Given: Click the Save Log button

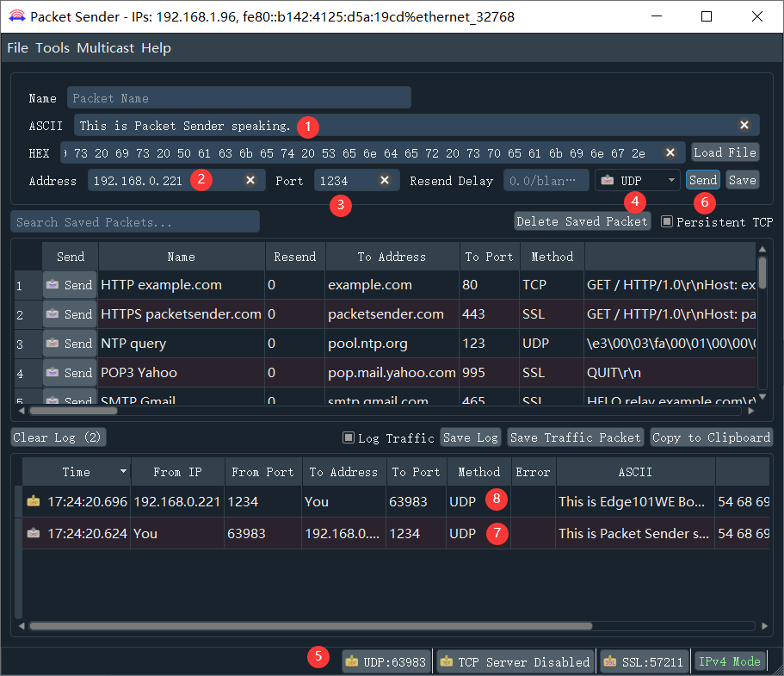Looking at the screenshot, I should click(x=471, y=437).
